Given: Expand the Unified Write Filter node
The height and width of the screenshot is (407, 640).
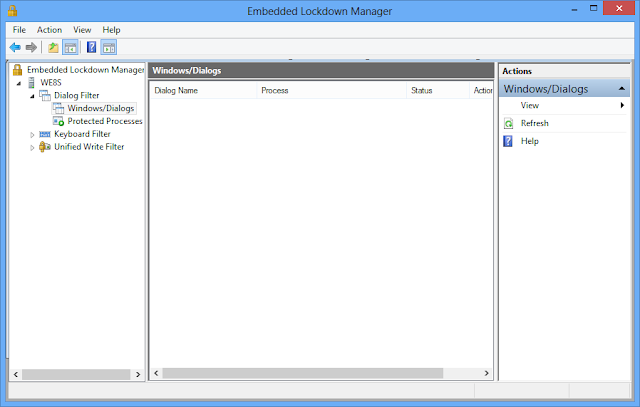Looking at the screenshot, I should coord(32,147).
